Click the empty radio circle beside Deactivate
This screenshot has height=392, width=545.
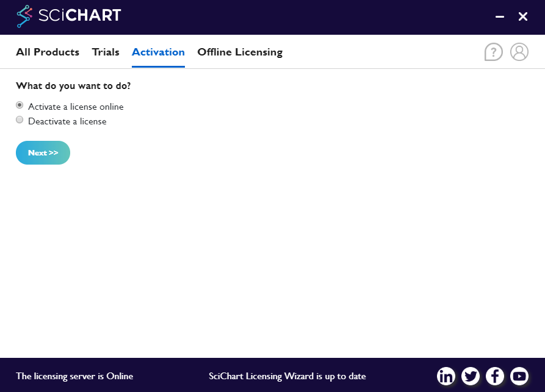[x=19, y=119]
